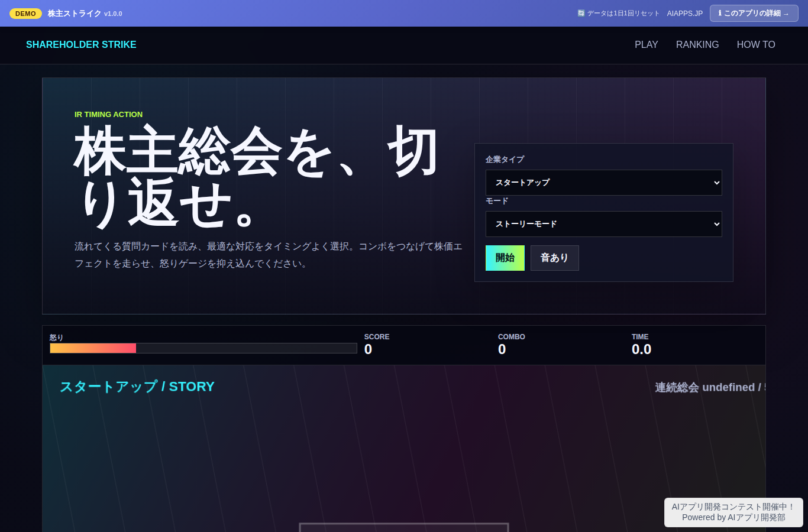808x532 pixels.
Task: Click the AIアプリ開発コンテスト開催中 banner
Action: point(733,512)
